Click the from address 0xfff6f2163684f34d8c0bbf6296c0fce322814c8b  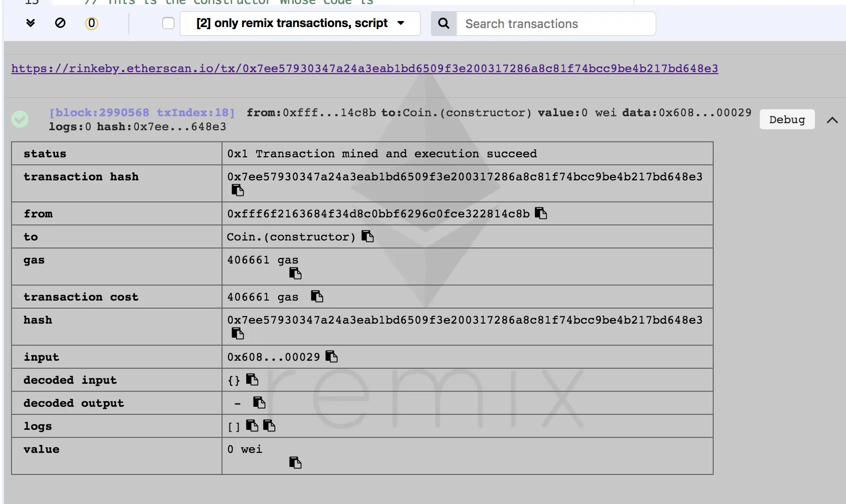[x=378, y=214]
